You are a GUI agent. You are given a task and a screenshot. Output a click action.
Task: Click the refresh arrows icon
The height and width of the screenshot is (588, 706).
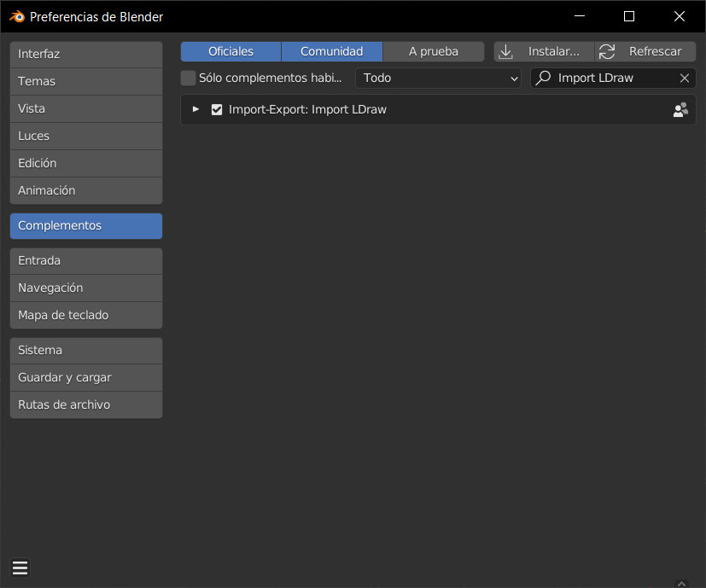pyautogui.click(x=607, y=52)
